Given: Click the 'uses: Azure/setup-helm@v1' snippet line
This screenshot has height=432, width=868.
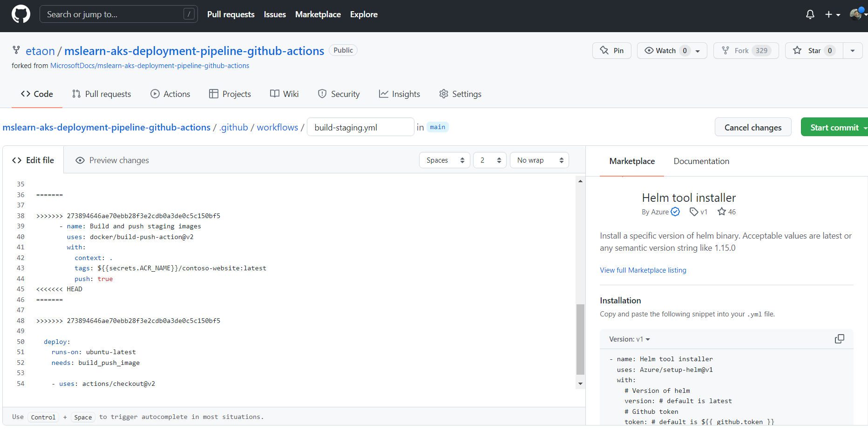Looking at the screenshot, I should coord(665,370).
